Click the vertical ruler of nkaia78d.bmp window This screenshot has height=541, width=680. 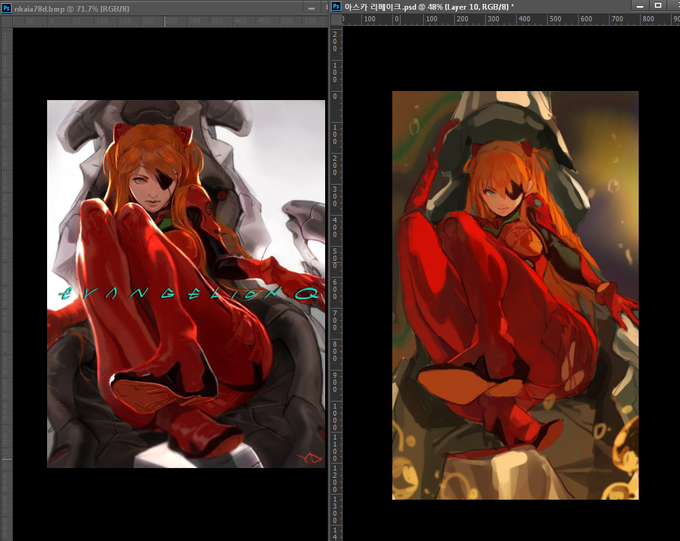click(x=7, y=284)
